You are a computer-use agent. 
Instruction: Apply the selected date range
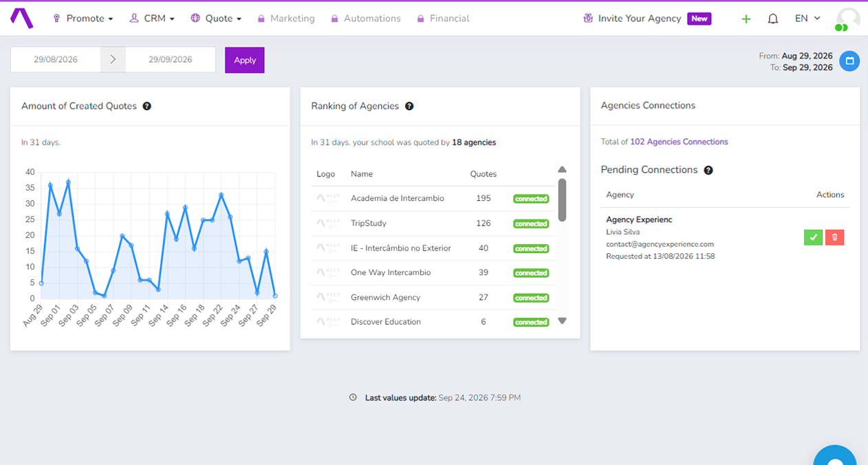[x=245, y=60]
